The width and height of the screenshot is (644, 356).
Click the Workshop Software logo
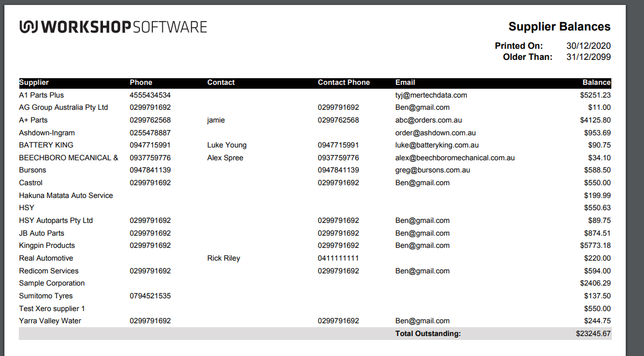coord(113,27)
